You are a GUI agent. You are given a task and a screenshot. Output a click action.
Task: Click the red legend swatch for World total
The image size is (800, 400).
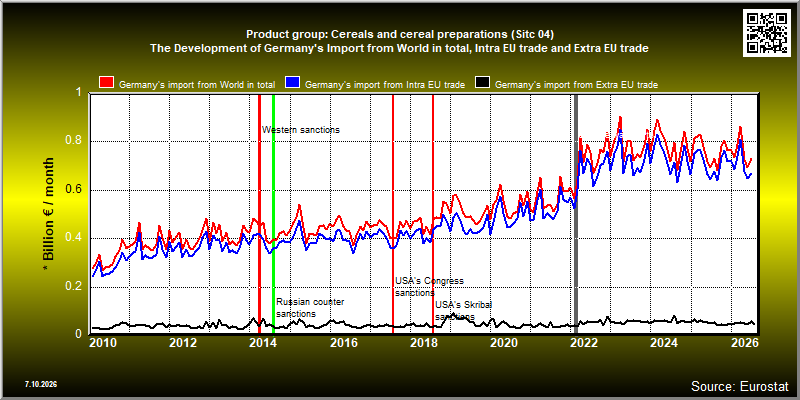pyautogui.click(x=106, y=83)
